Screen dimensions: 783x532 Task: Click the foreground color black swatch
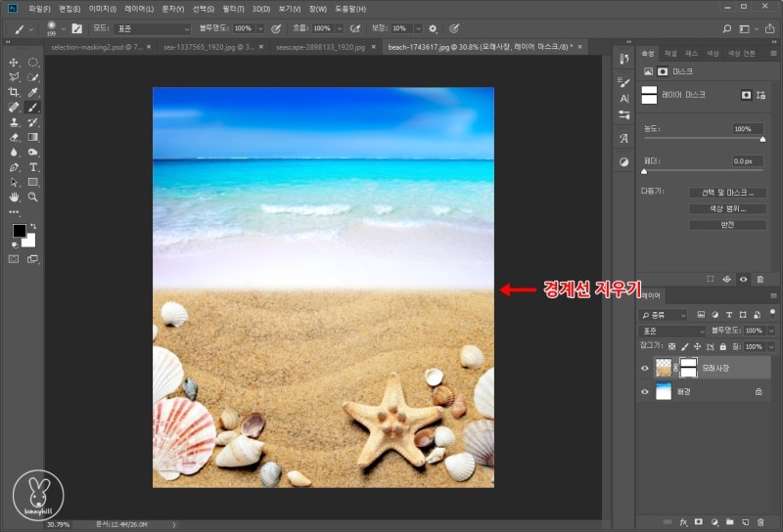[x=18, y=231]
